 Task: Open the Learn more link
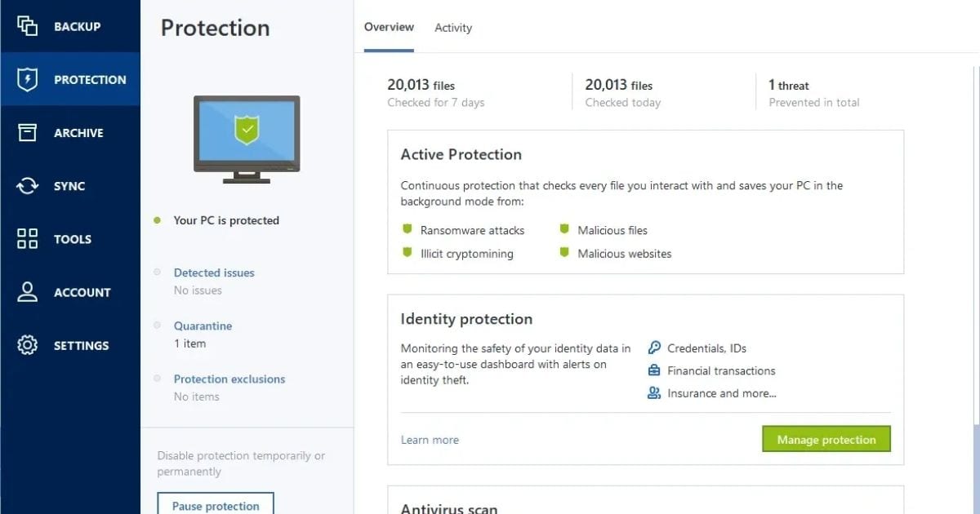(x=430, y=440)
